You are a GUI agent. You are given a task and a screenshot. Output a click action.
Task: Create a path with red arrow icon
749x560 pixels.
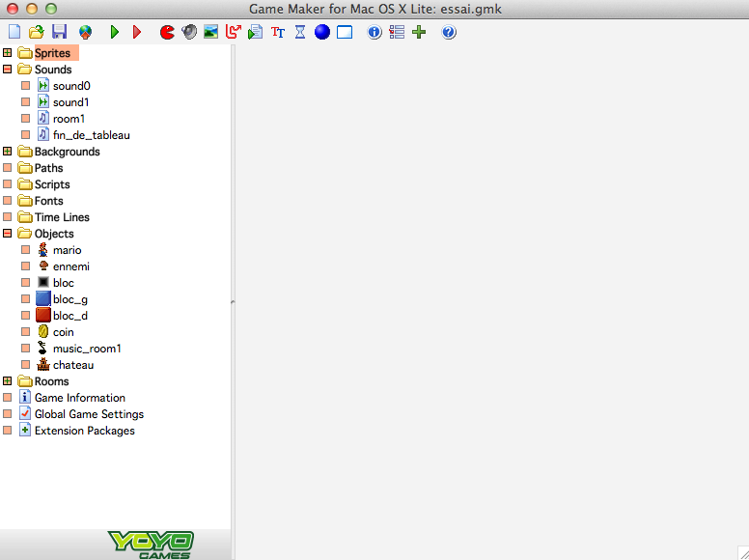[234, 32]
